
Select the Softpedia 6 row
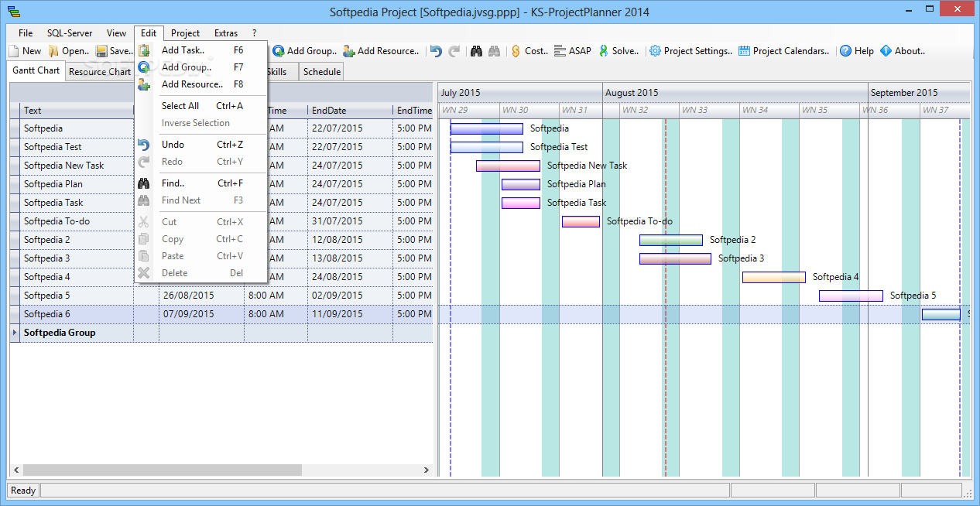point(221,314)
